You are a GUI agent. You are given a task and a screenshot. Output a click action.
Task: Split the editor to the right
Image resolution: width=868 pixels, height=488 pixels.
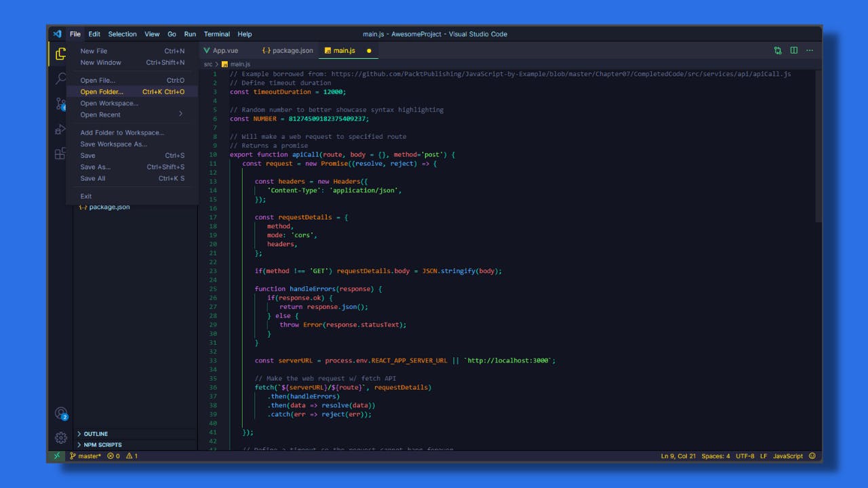[x=793, y=50]
